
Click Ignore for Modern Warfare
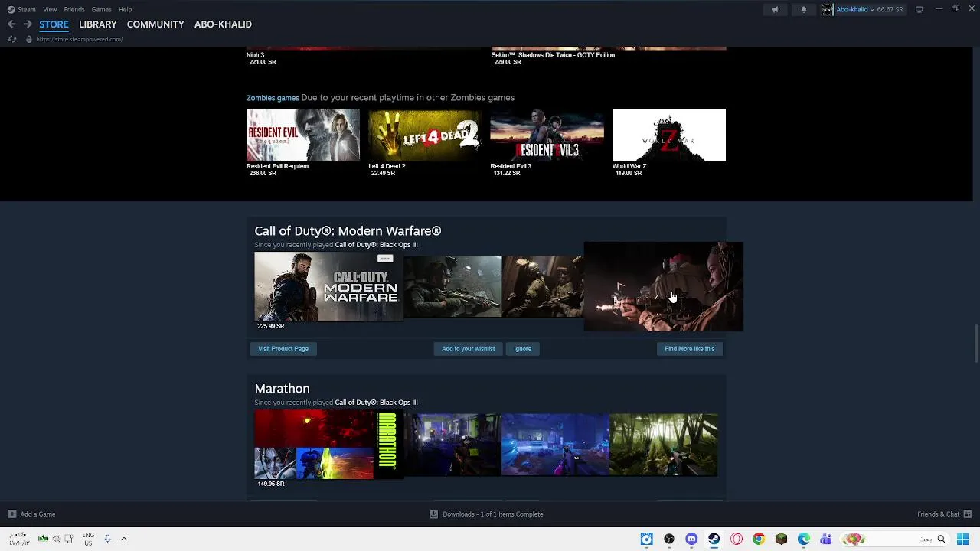point(522,349)
